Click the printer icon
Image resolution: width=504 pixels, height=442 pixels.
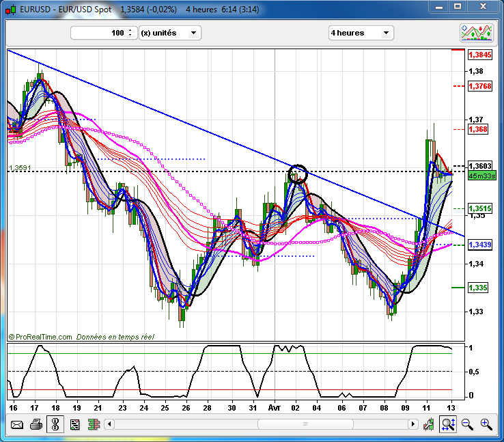tap(36, 424)
